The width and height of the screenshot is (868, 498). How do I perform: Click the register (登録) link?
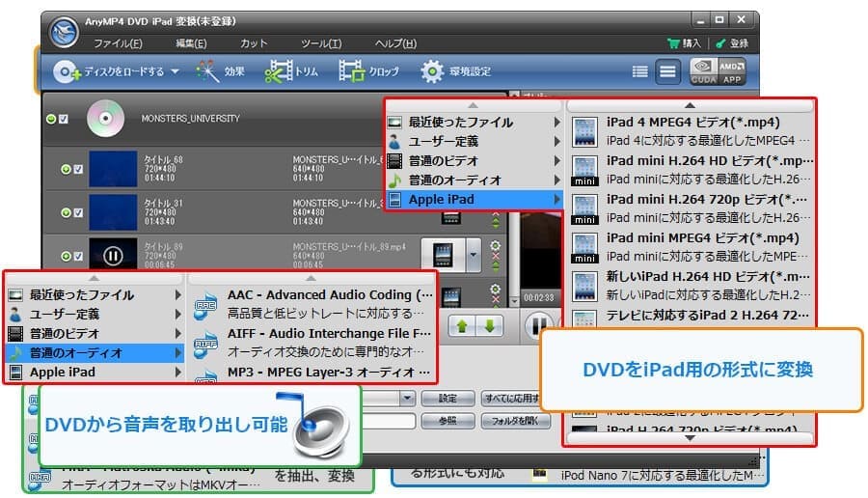739,43
